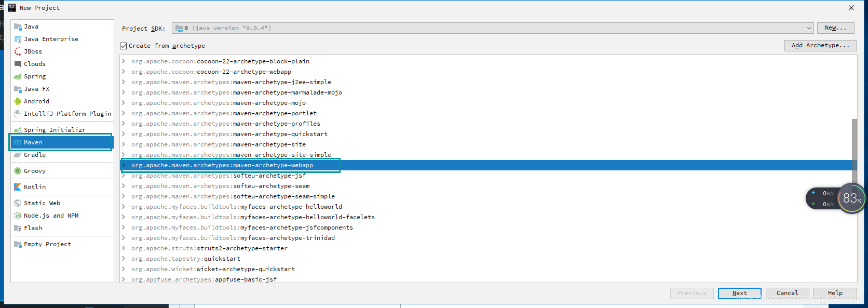Click the Spring leaf icon
Screen dimensions: 868x308
18,76
